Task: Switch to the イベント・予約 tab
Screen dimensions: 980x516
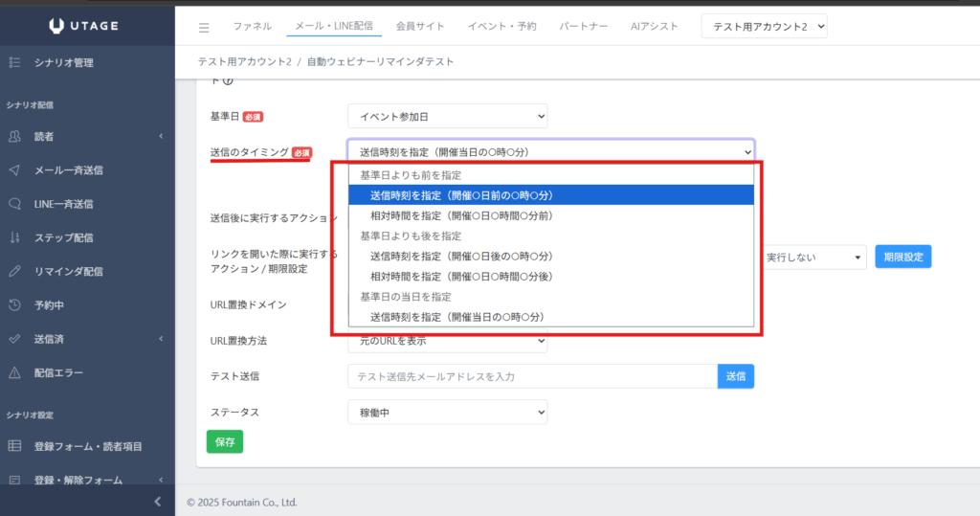Action: (x=501, y=26)
